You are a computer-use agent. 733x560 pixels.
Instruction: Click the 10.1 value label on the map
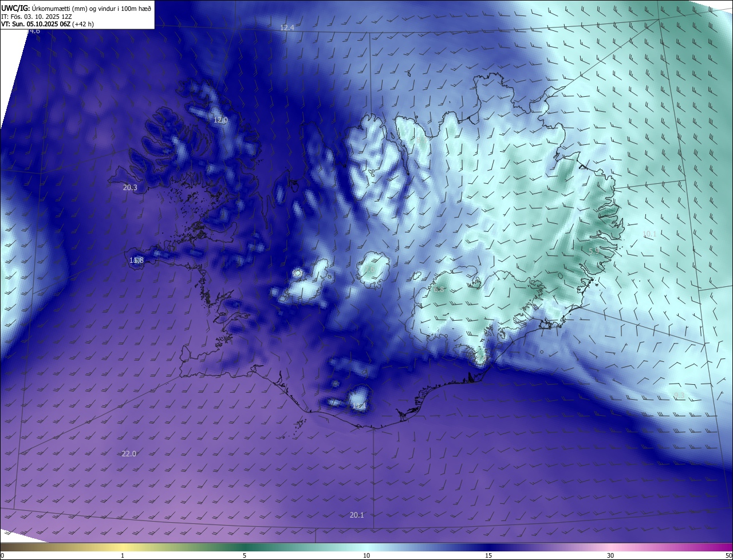pos(649,234)
